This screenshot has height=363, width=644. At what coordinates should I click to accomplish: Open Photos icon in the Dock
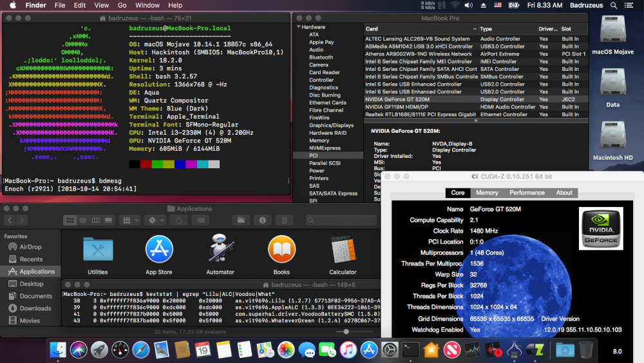[x=286, y=350]
